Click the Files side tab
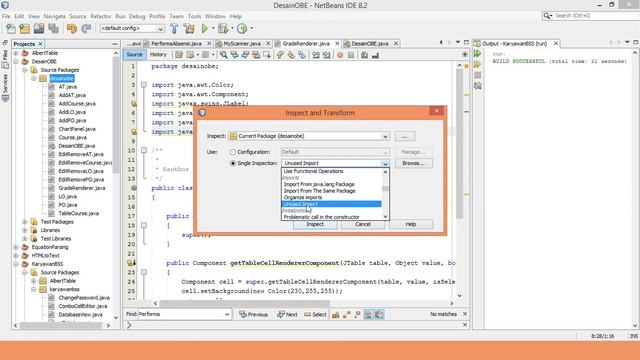 tap(5, 60)
